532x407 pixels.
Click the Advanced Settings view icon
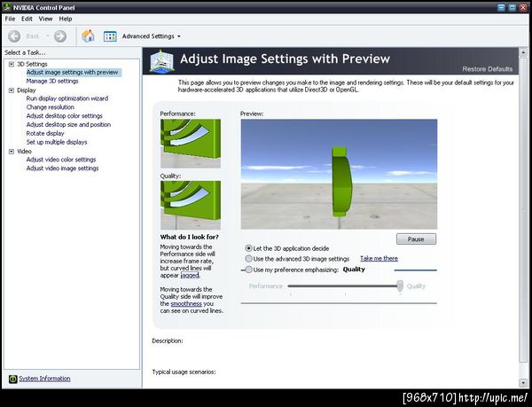tap(110, 36)
